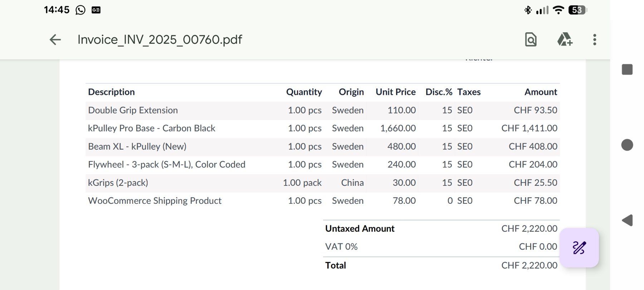Tap the WhatsApp notification icon in status bar
This screenshot has width=644, height=290.
(x=80, y=10)
